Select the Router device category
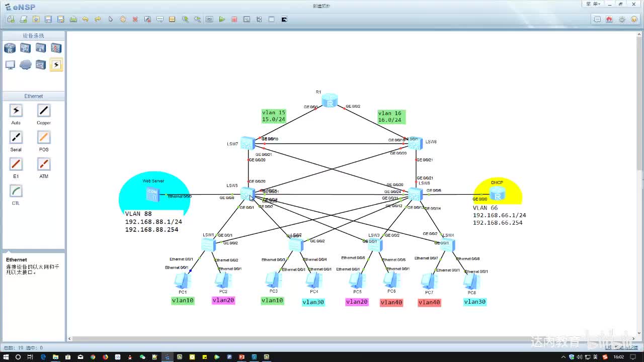The image size is (644, 362). tap(10, 48)
